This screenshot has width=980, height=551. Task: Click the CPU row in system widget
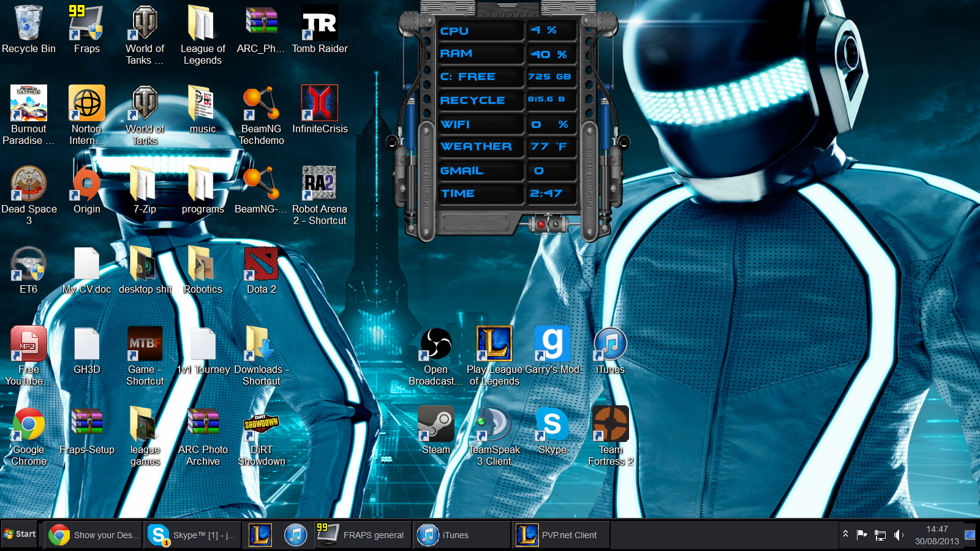(x=508, y=31)
